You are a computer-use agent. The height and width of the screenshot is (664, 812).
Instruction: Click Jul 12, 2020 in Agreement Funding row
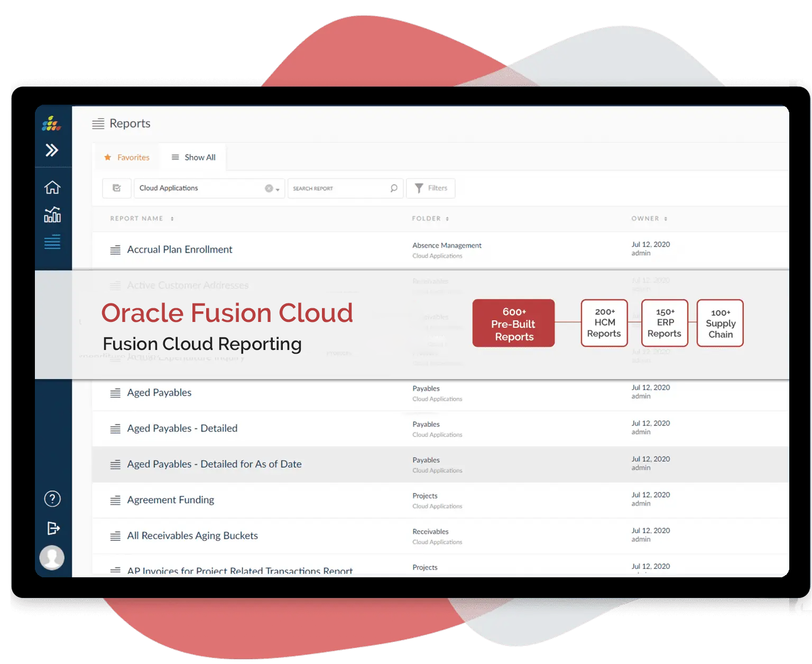[x=651, y=495]
